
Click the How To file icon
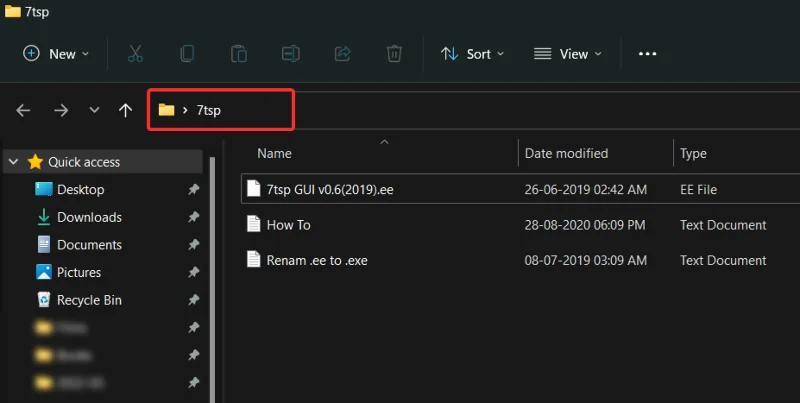tap(254, 224)
